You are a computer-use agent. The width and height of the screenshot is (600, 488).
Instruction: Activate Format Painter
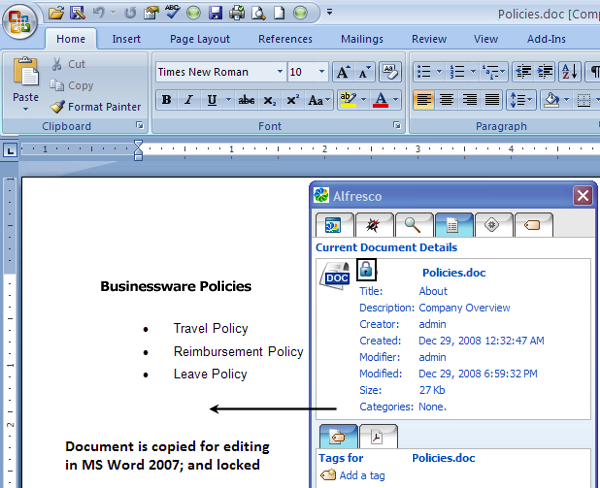pyautogui.click(x=96, y=107)
